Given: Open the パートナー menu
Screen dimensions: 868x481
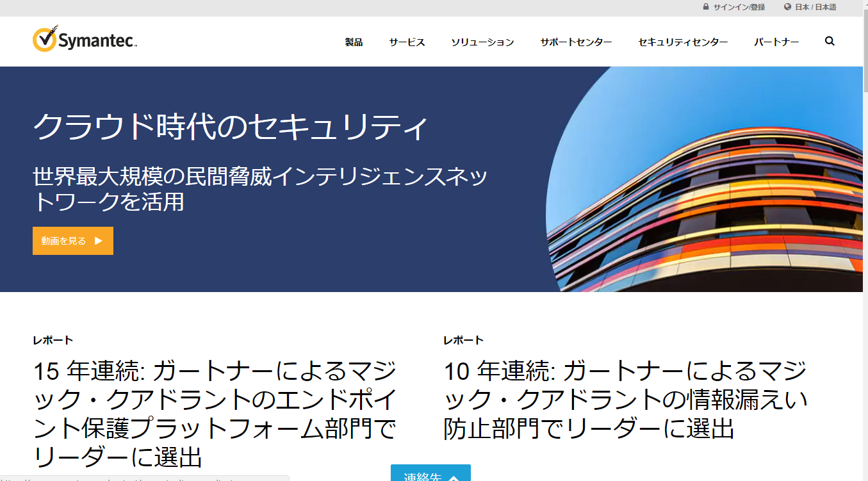Looking at the screenshot, I should pyautogui.click(x=776, y=42).
